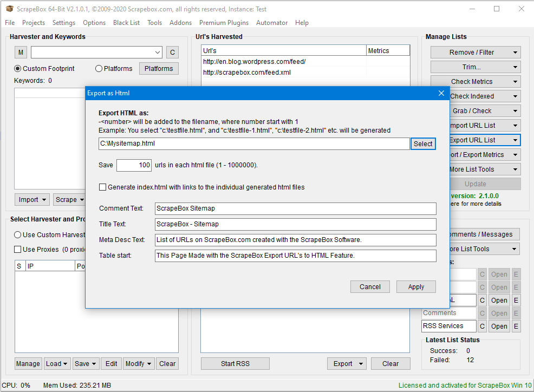Open the File menu
Image resolution: width=534 pixels, height=392 pixels.
(10, 23)
